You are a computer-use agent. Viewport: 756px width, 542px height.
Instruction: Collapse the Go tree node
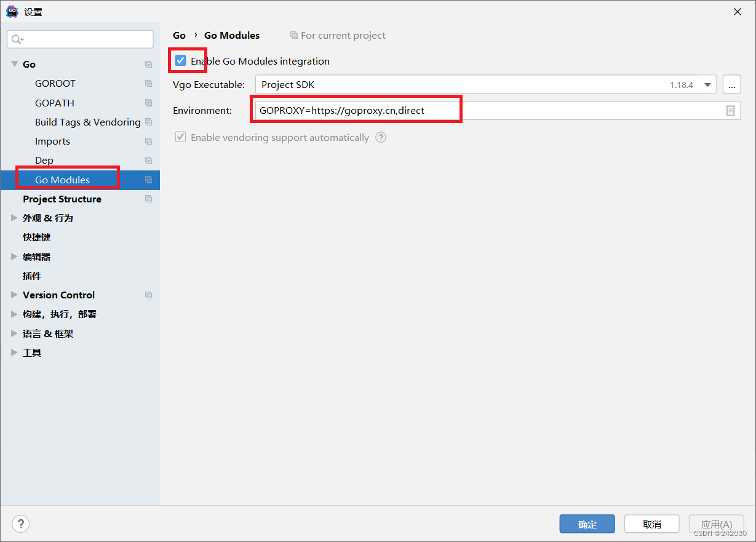coord(15,64)
